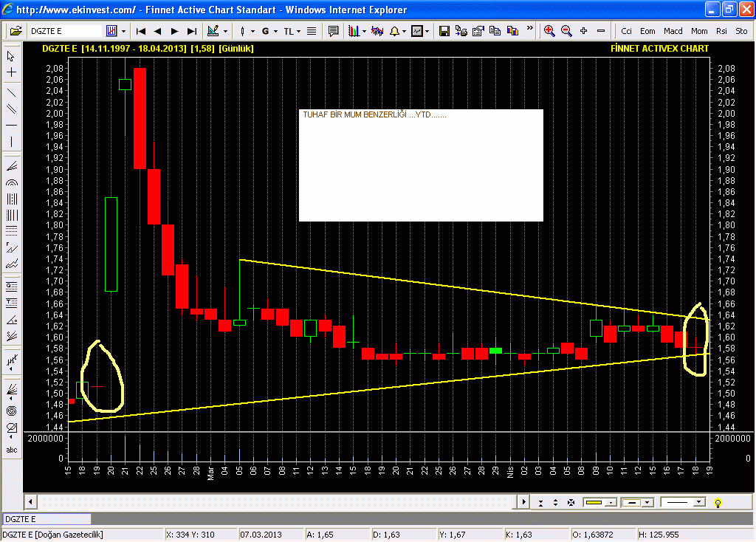Add the Rsi indicator

click(721, 31)
